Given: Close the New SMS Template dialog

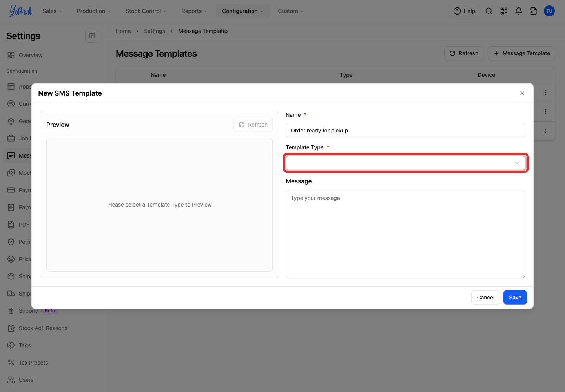Looking at the screenshot, I should click(x=522, y=93).
